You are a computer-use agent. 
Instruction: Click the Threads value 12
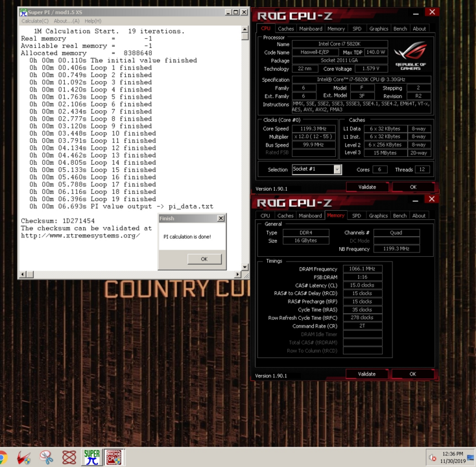pyautogui.click(x=422, y=169)
